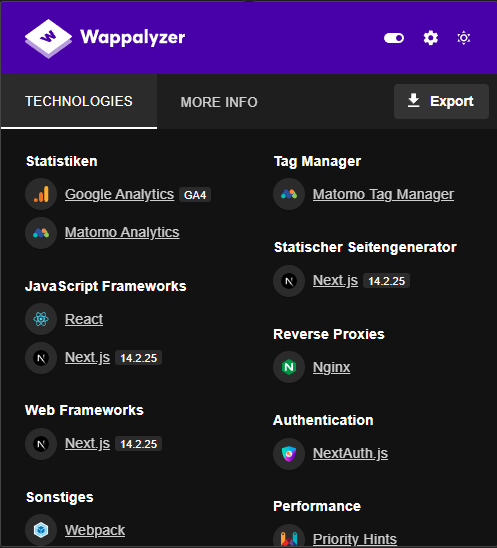
Task: Export the detected technologies list
Action: 441,101
